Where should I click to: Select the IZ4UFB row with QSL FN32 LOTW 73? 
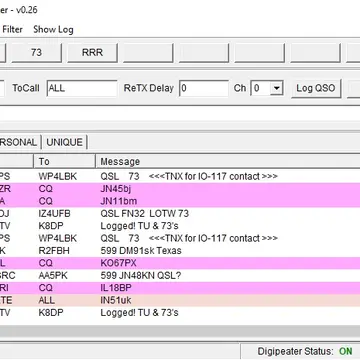(180, 214)
